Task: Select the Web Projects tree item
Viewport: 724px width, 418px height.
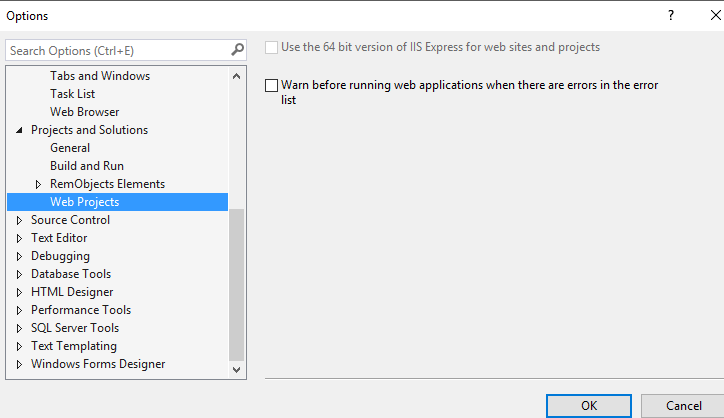Action: point(85,202)
